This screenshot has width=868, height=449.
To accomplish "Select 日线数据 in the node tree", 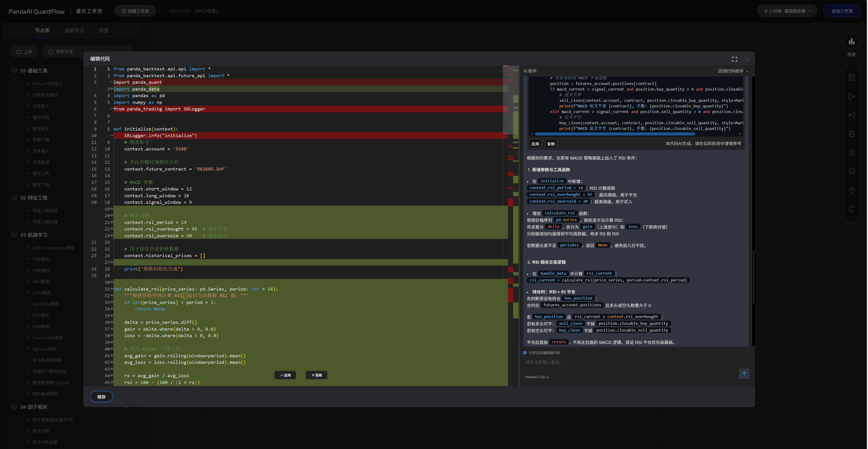I will (40, 162).
